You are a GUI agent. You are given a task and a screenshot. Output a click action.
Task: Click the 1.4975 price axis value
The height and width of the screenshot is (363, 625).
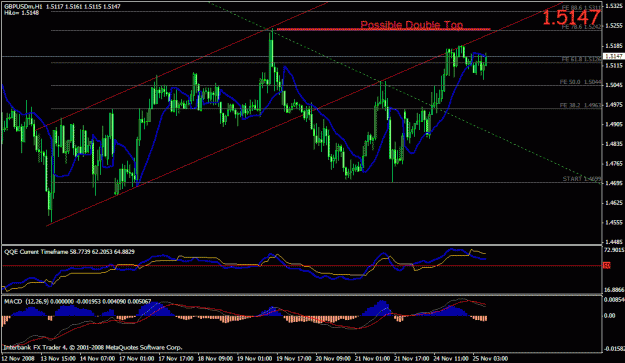[x=613, y=105]
